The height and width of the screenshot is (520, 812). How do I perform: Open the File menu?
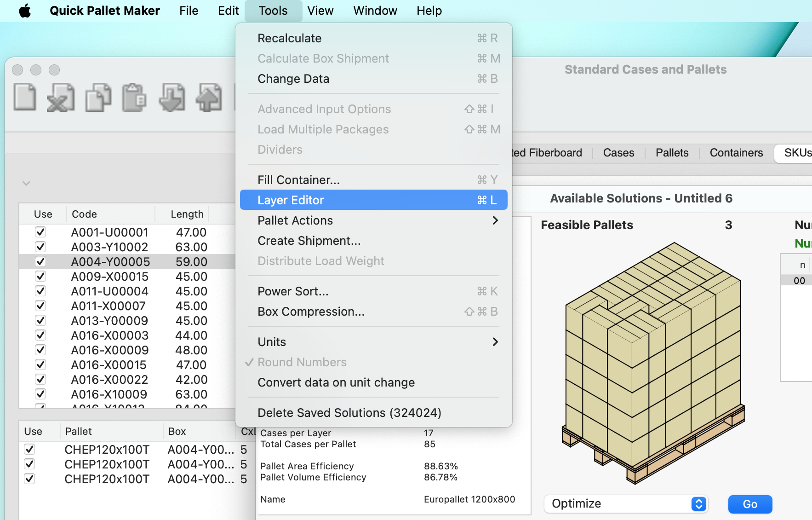189,11
